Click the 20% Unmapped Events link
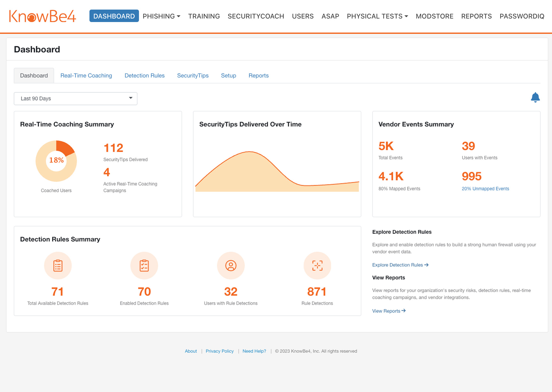552x392 pixels. pyautogui.click(x=485, y=188)
